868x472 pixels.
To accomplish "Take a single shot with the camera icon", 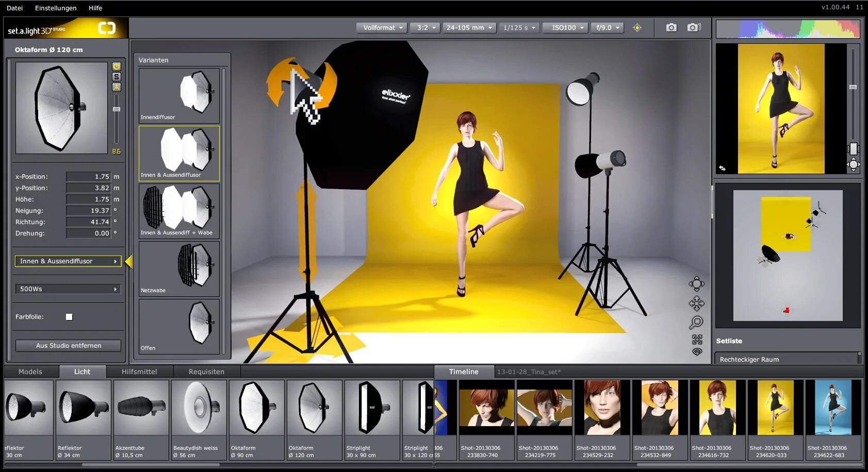I will click(671, 28).
